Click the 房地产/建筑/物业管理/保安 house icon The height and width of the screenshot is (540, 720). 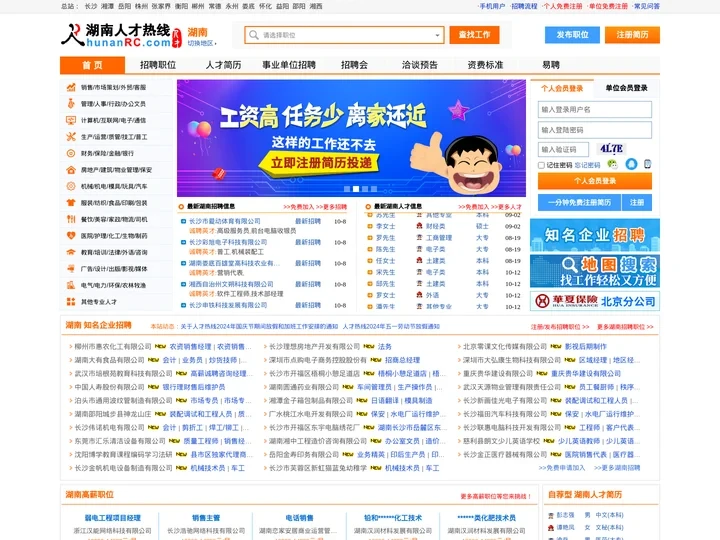coord(71,170)
